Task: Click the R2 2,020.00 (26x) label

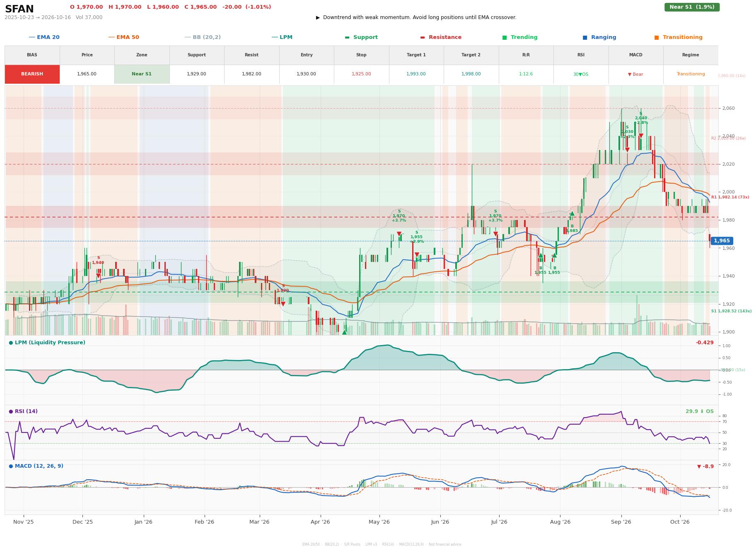Action: [x=728, y=138]
